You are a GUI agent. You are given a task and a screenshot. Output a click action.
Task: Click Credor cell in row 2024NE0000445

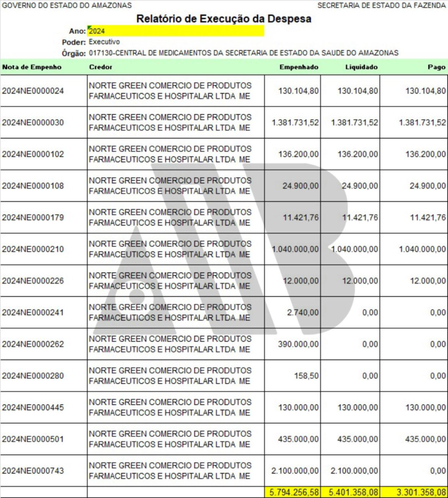tap(176, 407)
